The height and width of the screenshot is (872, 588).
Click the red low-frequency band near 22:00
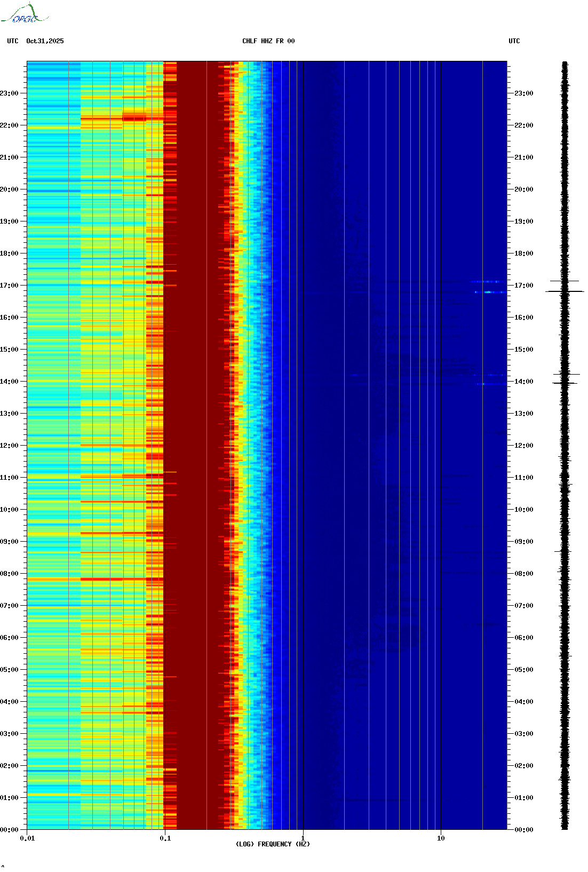coord(134,117)
